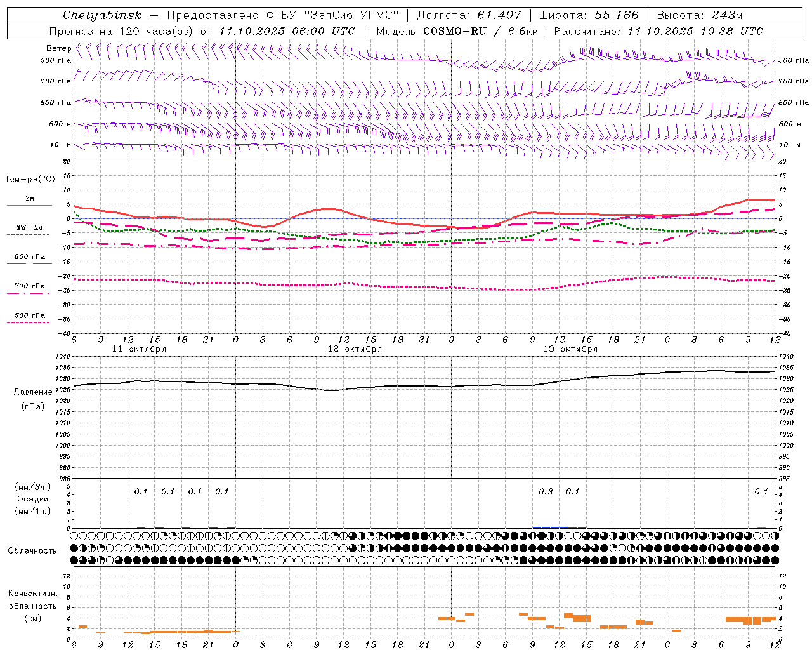Click blue precipitation bar on 13 октября
The height and width of the screenshot is (650, 812).
[x=550, y=527]
